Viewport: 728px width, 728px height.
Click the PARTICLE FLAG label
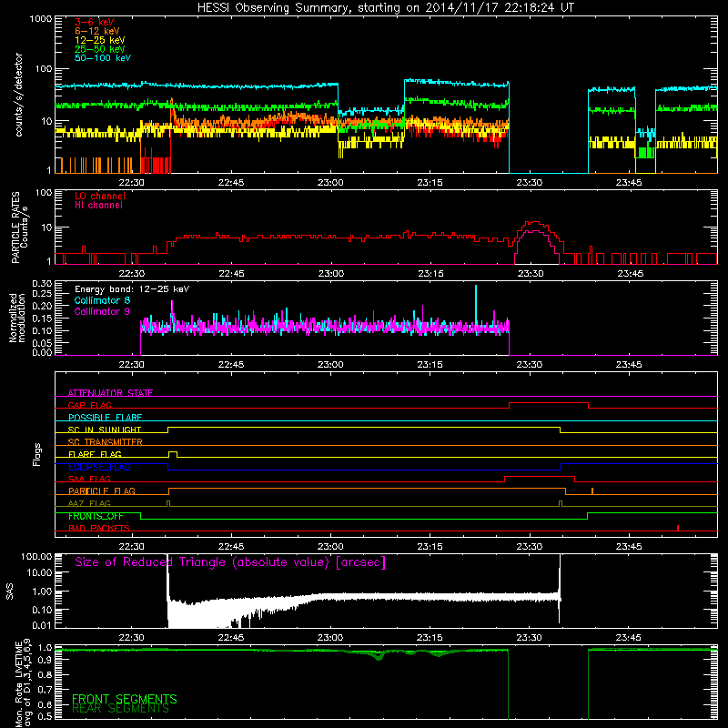pos(102,490)
